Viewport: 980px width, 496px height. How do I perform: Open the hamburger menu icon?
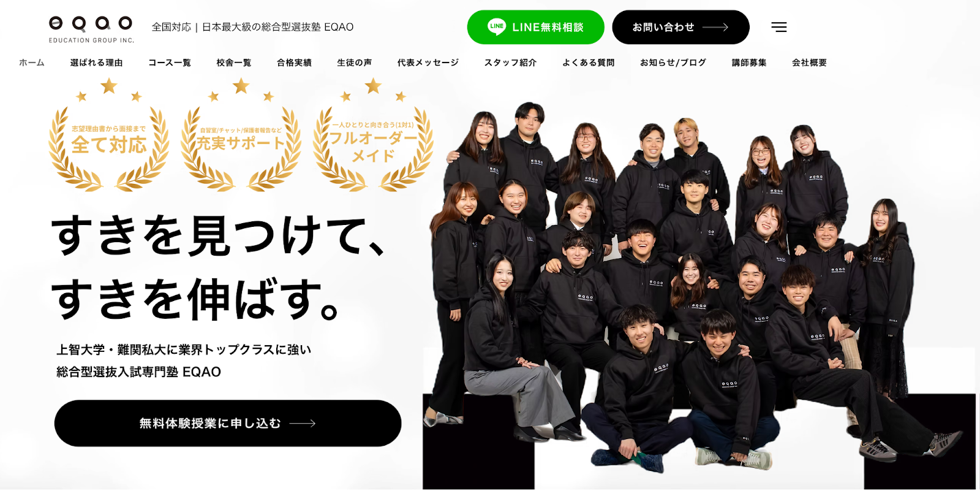[778, 27]
